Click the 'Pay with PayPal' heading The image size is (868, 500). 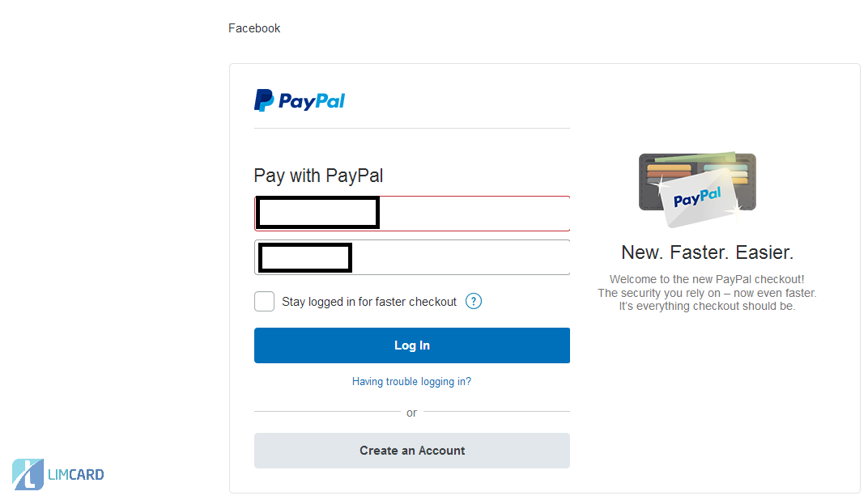(318, 176)
